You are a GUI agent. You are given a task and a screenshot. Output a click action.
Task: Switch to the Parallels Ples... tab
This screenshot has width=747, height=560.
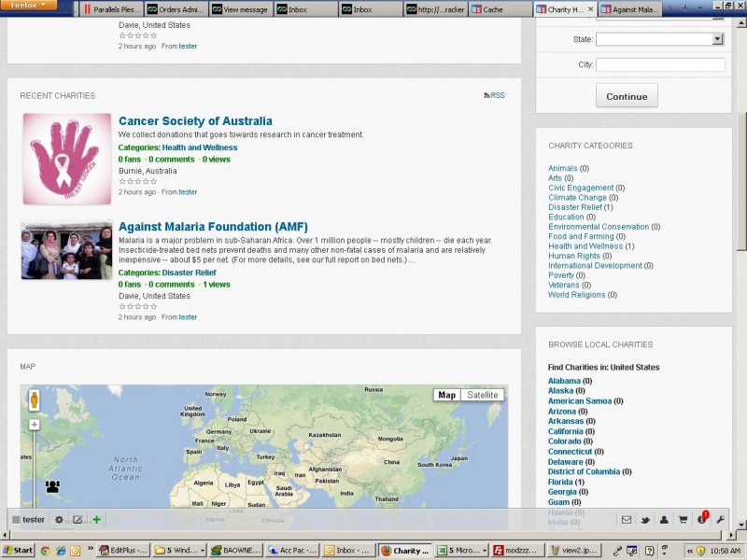[x=112, y=9]
